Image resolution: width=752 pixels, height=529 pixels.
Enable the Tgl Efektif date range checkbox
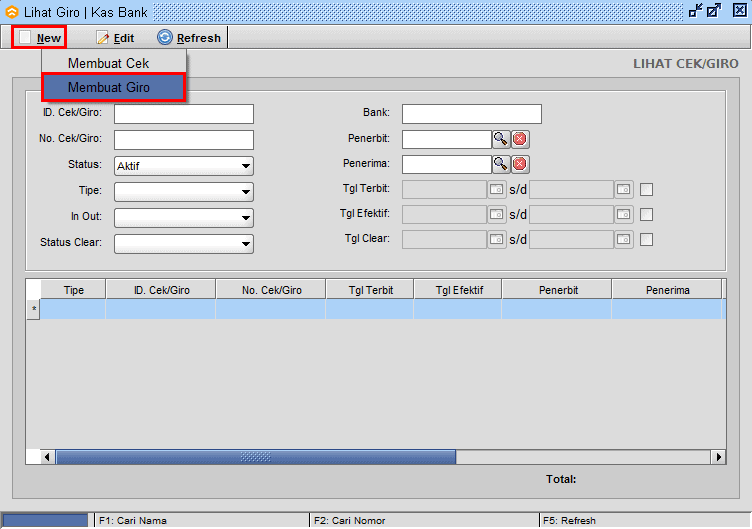coord(647,214)
